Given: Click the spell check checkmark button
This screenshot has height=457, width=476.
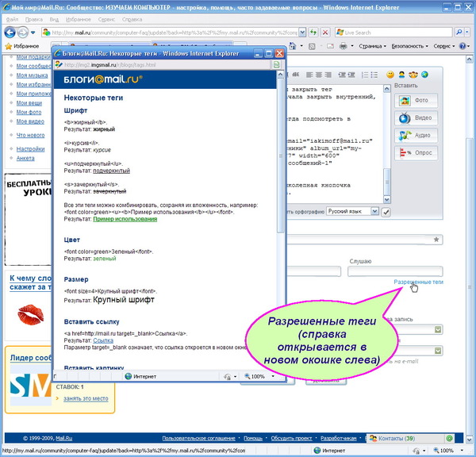Looking at the screenshot, I should pos(386,212).
